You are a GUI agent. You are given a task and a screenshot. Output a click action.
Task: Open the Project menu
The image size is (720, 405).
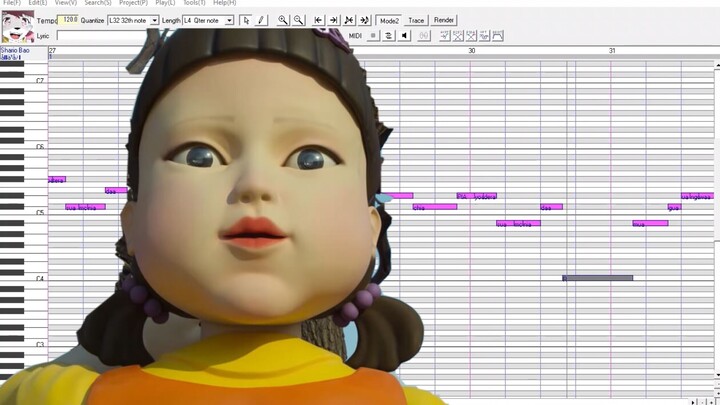[x=134, y=3]
